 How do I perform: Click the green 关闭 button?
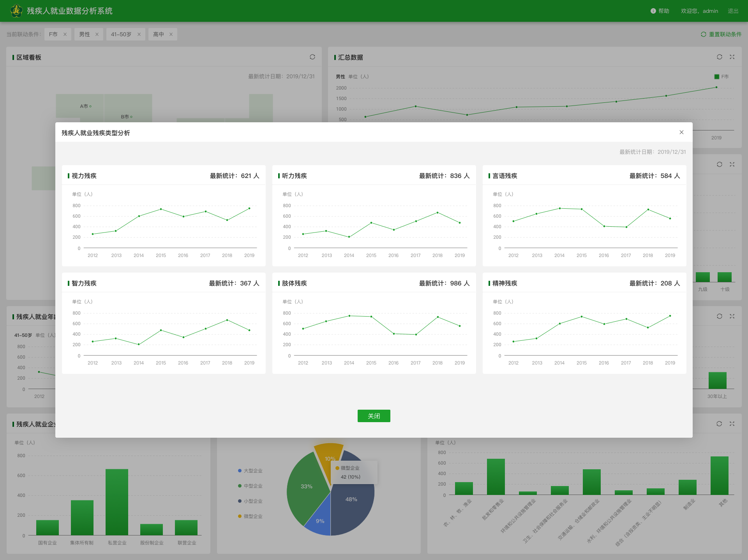(x=374, y=416)
